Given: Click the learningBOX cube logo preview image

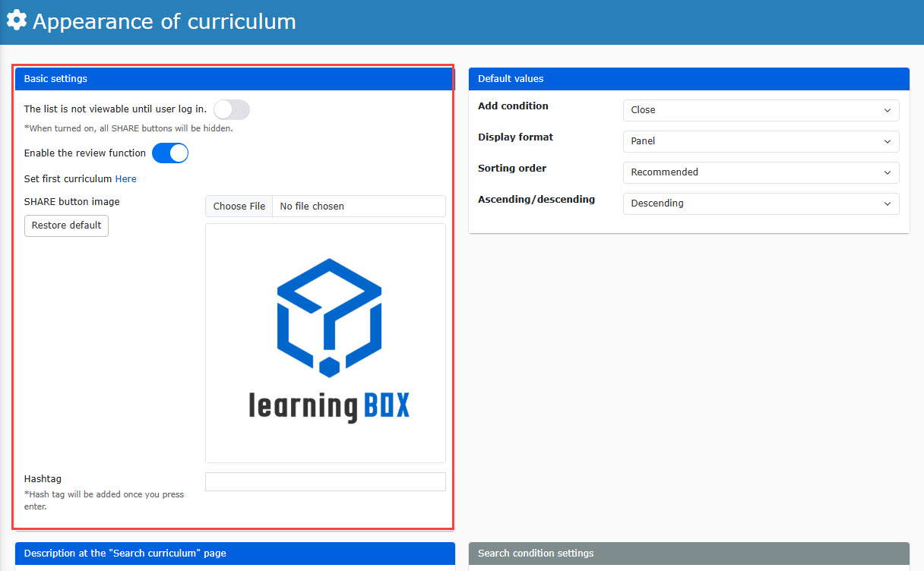Looking at the screenshot, I should 328,342.
